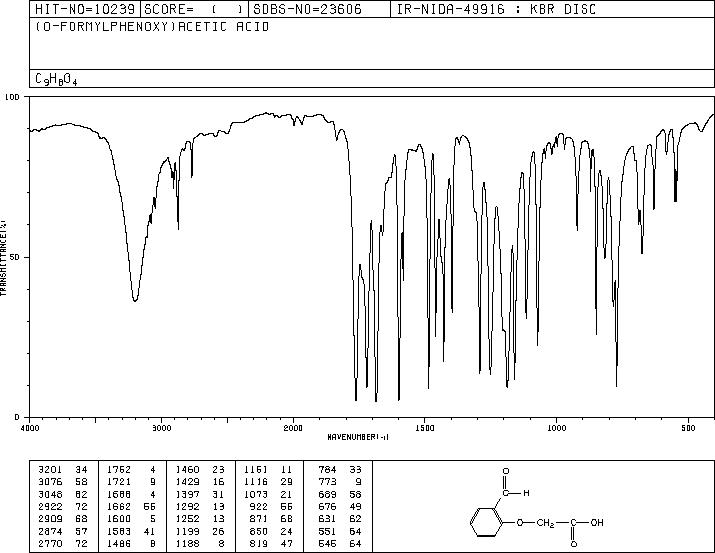Image resolution: width=715 pixels, height=553 pixels.
Task: Click the 100 label at transmittance axis top
Action: (13, 97)
